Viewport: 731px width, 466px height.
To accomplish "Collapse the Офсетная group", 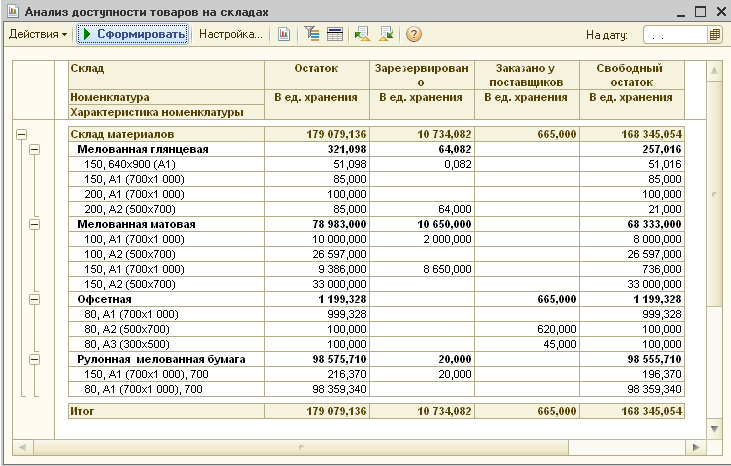I will click(34, 300).
